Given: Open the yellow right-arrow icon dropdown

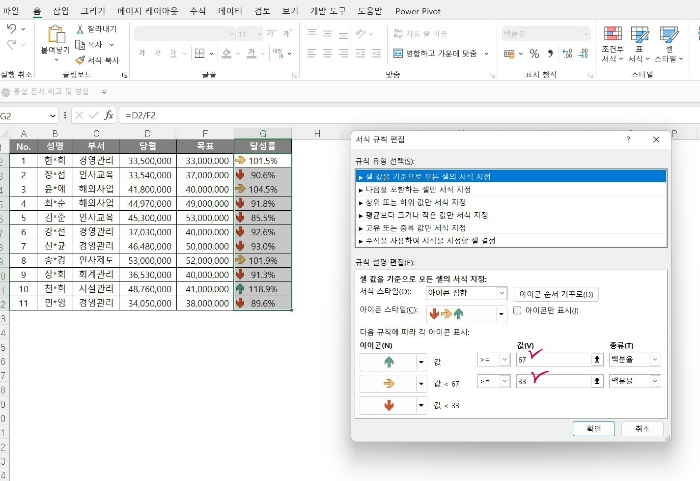Looking at the screenshot, I should [421, 384].
